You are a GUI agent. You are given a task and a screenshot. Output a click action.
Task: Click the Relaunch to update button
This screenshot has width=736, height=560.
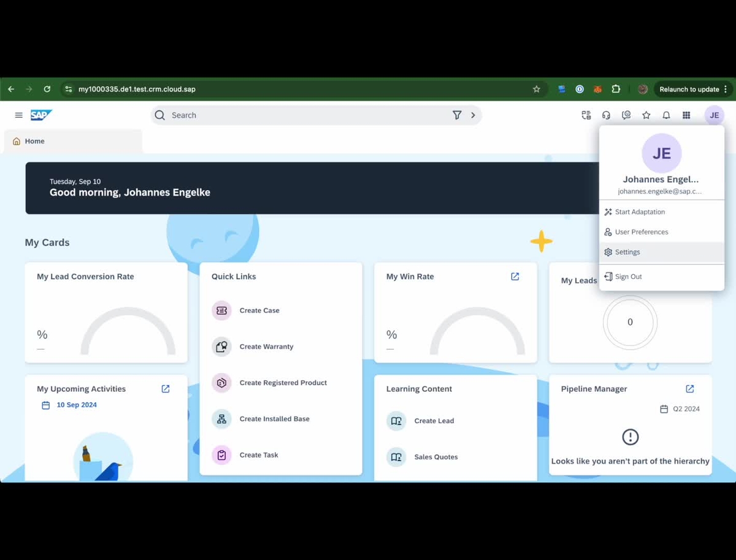point(689,89)
